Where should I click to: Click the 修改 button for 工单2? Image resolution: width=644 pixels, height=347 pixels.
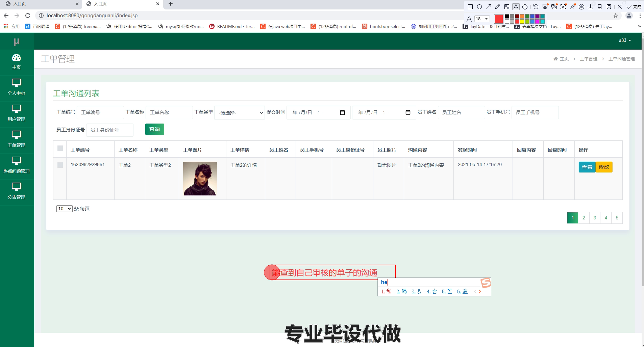(x=604, y=167)
